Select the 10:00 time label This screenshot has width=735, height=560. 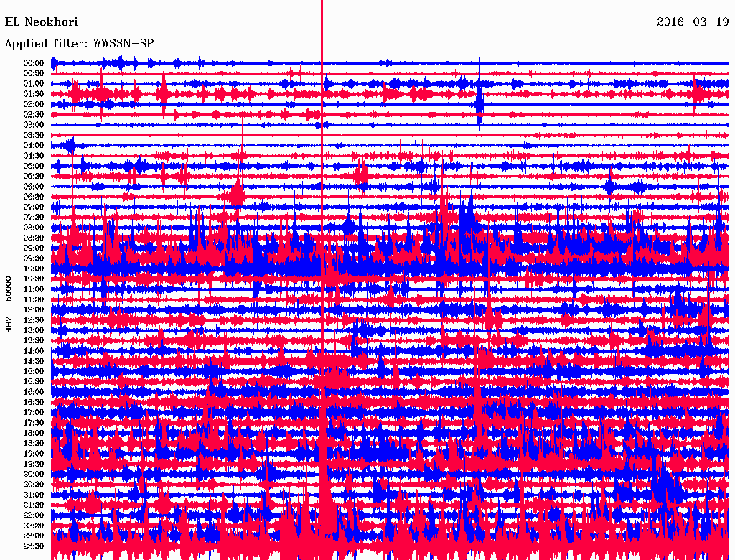tap(34, 269)
